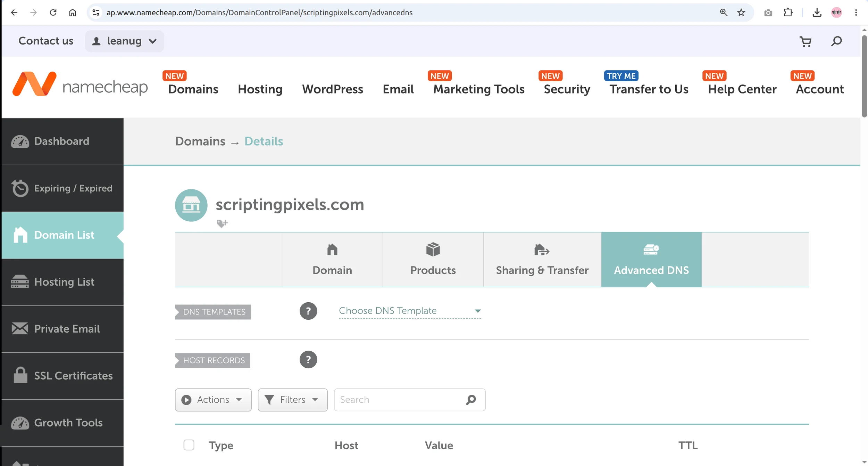Image resolution: width=868 pixels, height=466 pixels.
Task: Open Expiring / Expired in sidebar
Action: [x=62, y=188]
